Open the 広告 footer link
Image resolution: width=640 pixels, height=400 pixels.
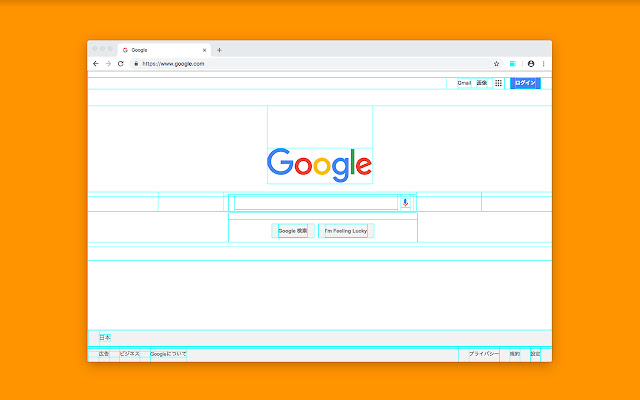click(104, 354)
